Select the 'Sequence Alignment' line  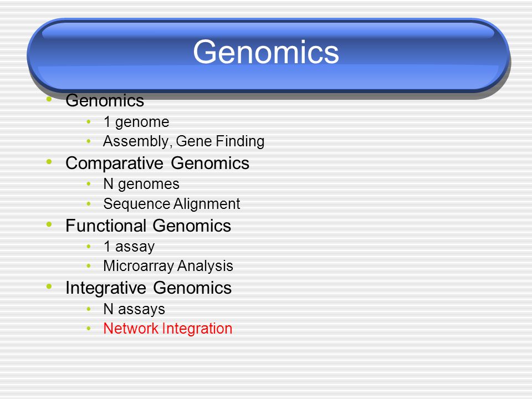pos(172,203)
